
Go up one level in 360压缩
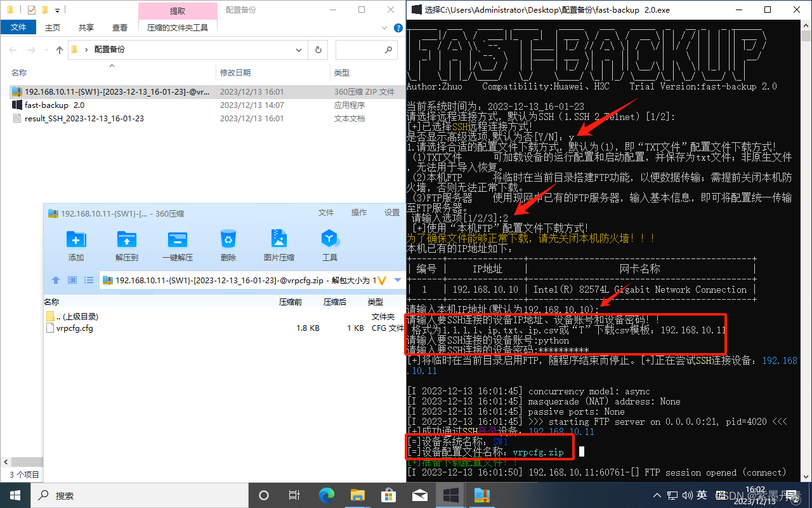(x=56, y=280)
